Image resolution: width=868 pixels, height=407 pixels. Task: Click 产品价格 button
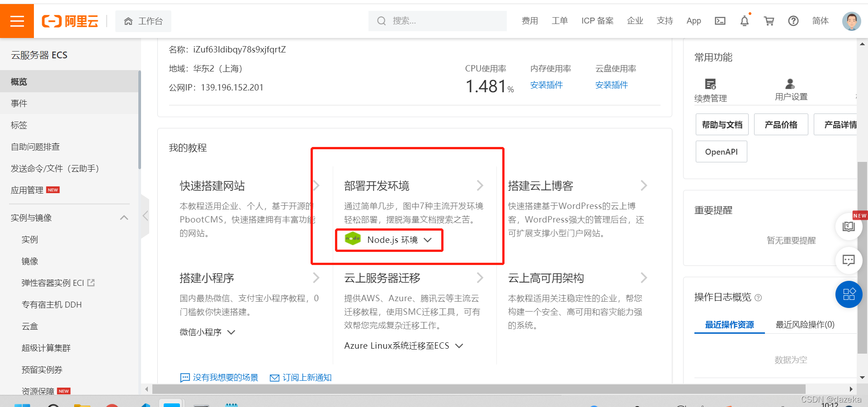click(781, 124)
